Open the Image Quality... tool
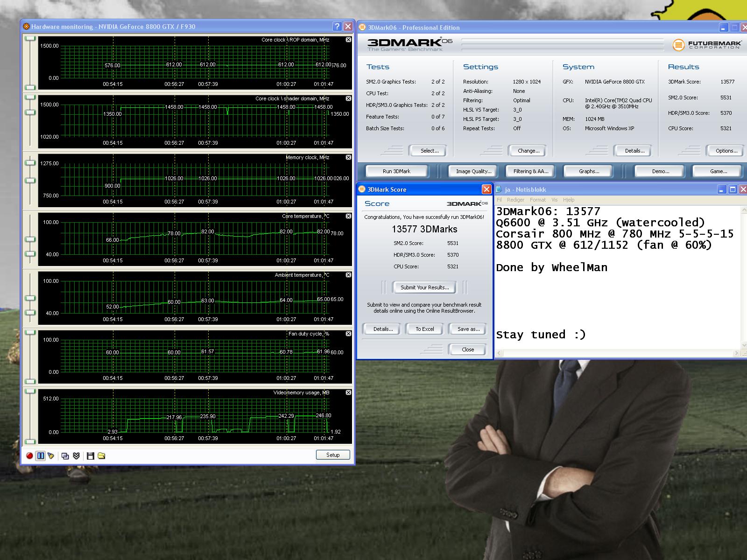Image resolution: width=747 pixels, height=560 pixels. [x=473, y=171]
